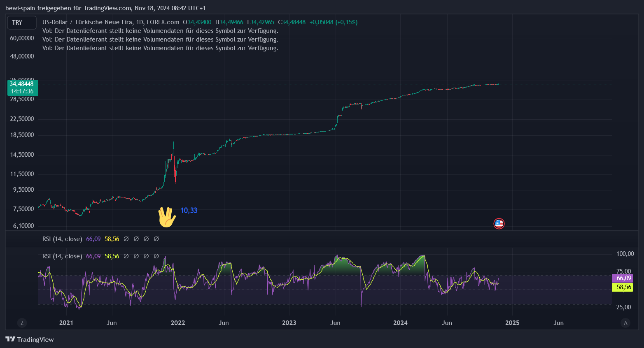Screen dimensions: 644x348
Task: Click the low value L34,42965
Action: (261, 22)
